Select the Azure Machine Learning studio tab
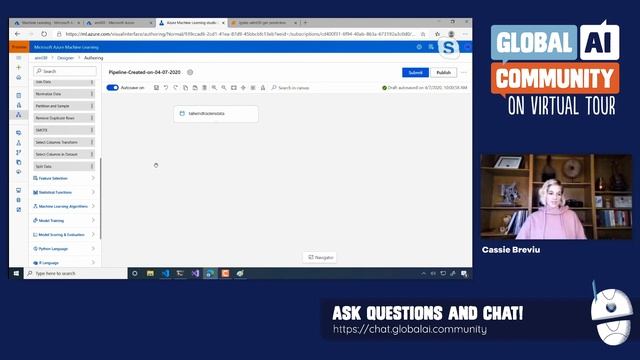The height and width of the screenshot is (360, 640). pos(191,23)
